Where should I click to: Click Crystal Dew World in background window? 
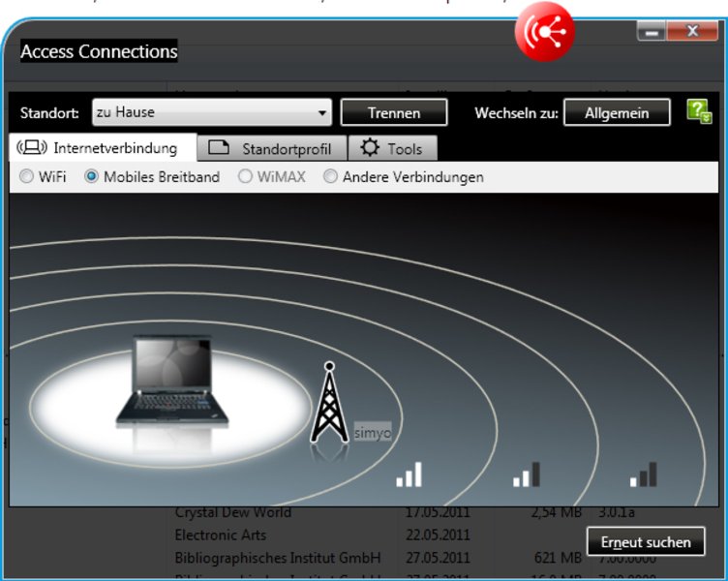click(233, 512)
